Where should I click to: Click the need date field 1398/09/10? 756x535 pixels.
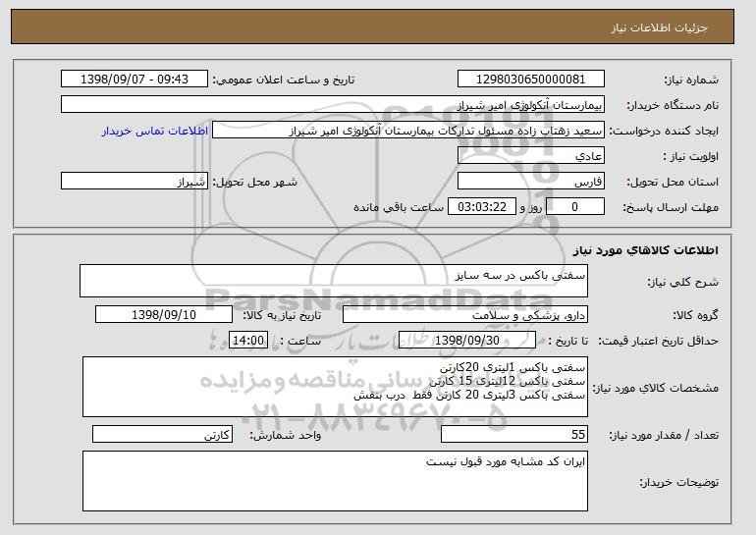tap(164, 315)
